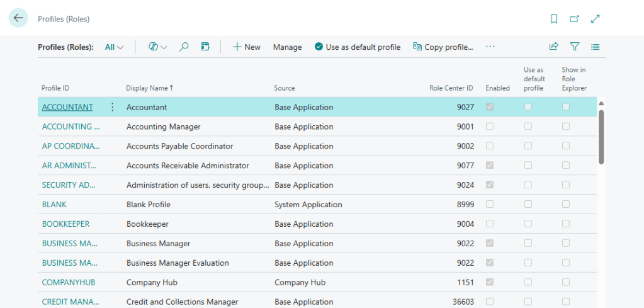Viewport: 644px width, 308px height.
Task: Click the expand page diagonal arrows icon
Action: tap(596, 19)
